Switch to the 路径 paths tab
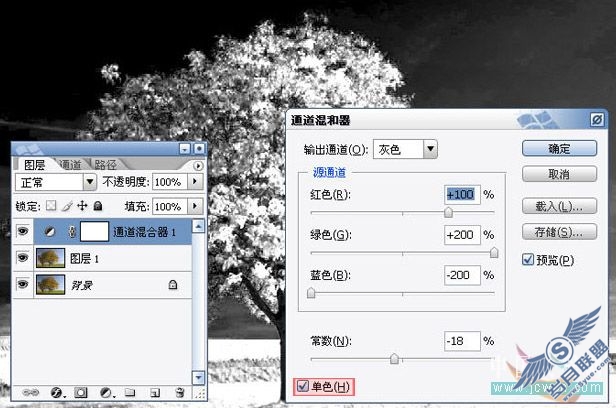The width and height of the screenshot is (616, 408). 105,165
